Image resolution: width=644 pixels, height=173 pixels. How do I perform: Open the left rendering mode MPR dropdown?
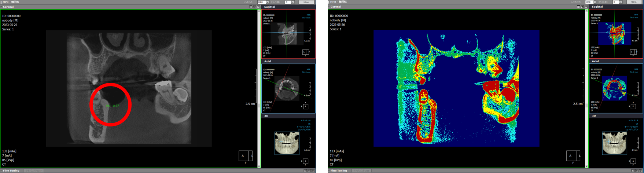coord(267,2)
